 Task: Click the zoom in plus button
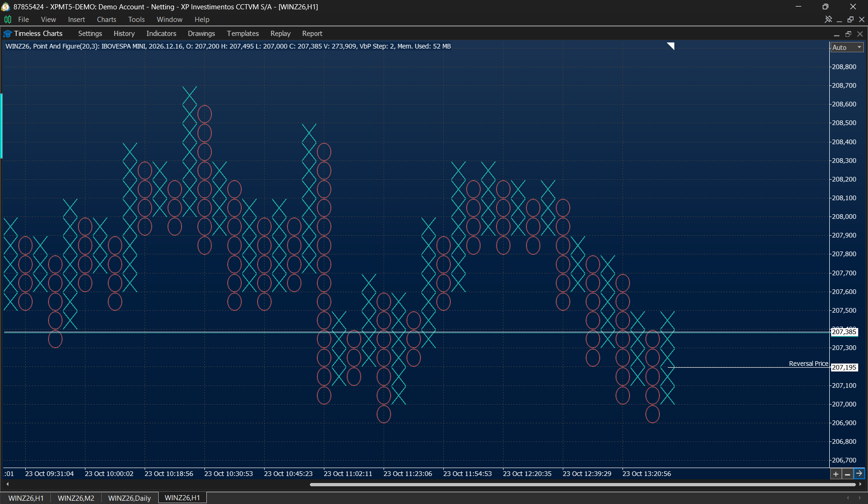click(x=836, y=474)
